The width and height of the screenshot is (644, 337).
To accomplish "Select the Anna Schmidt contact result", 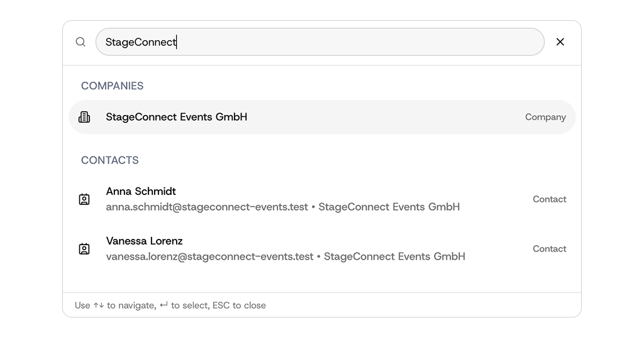I will coord(141,191).
